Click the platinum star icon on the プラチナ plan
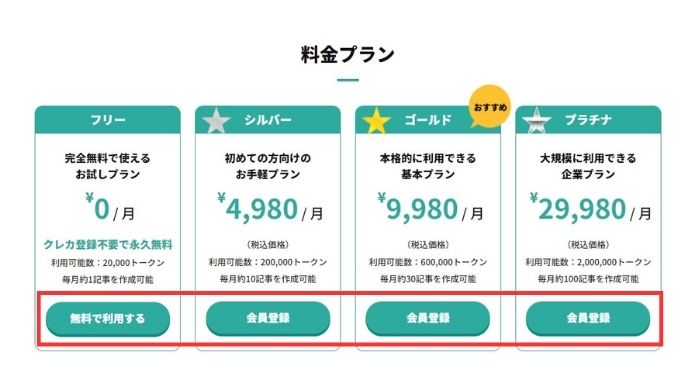Image resolution: width=700 pixels, height=366 pixels. (536, 120)
